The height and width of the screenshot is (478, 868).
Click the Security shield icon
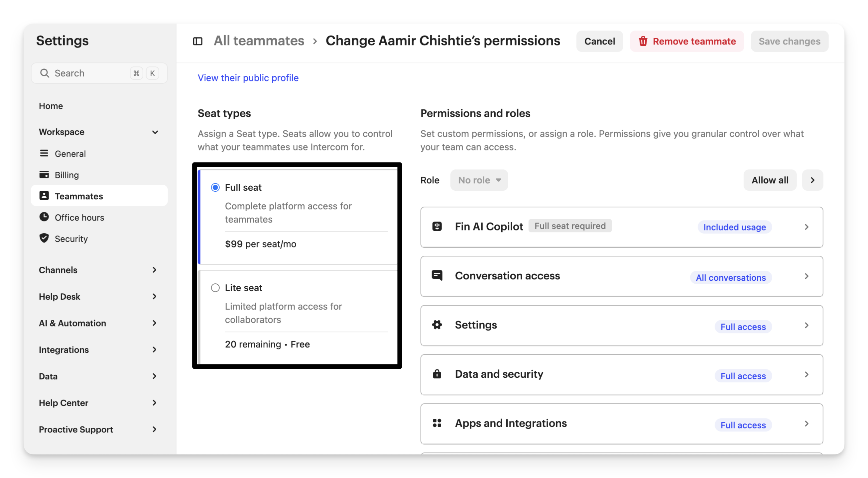[x=44, y=238]
